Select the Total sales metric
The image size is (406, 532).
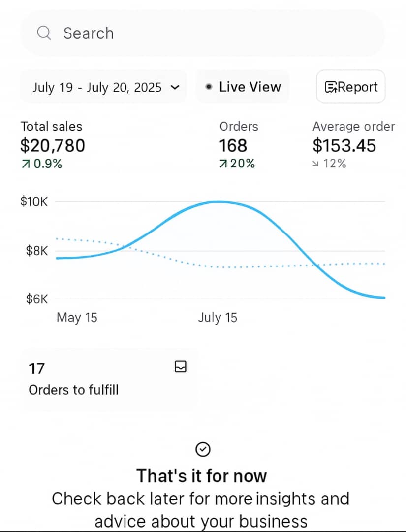coord(52,145)
